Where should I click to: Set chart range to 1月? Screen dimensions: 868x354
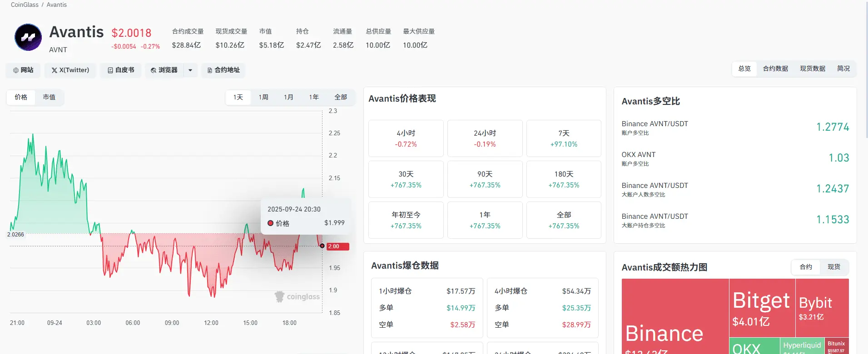click(288, 97)
